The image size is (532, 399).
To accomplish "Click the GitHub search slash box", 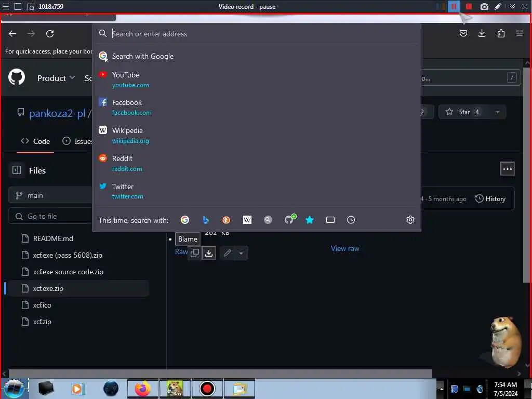I will (x=471, y=78).
